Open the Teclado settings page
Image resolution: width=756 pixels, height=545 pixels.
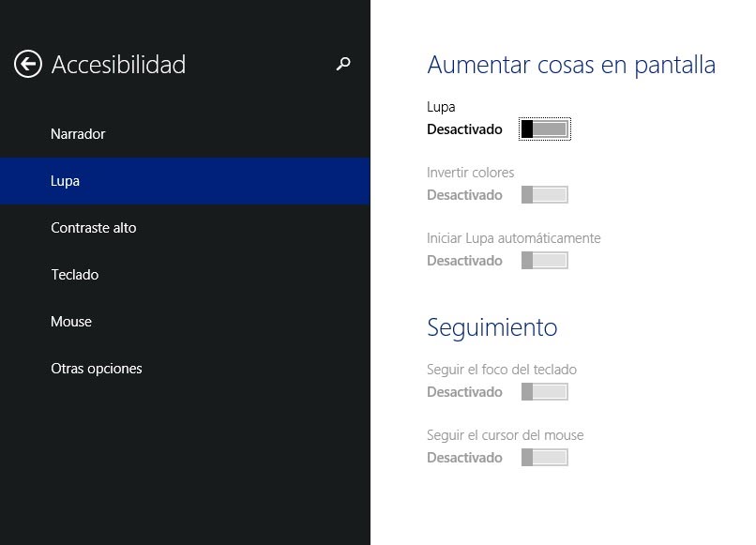(75, 275)
